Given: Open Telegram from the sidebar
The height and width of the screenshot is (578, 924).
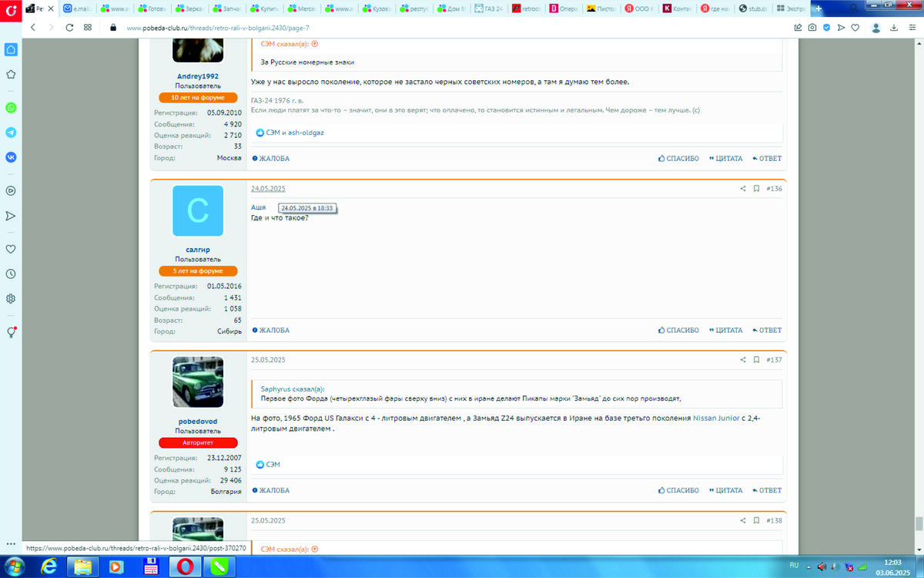Looking at the screenshot, I should 11,132.
